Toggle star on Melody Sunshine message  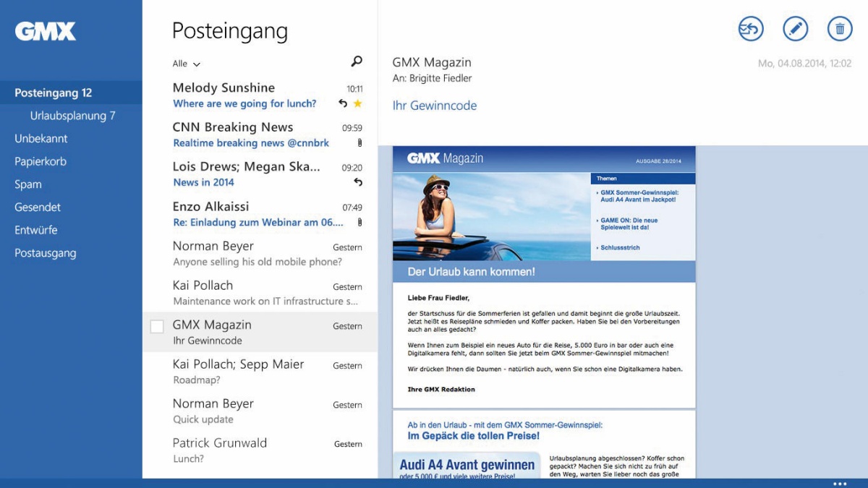point(357,103)
